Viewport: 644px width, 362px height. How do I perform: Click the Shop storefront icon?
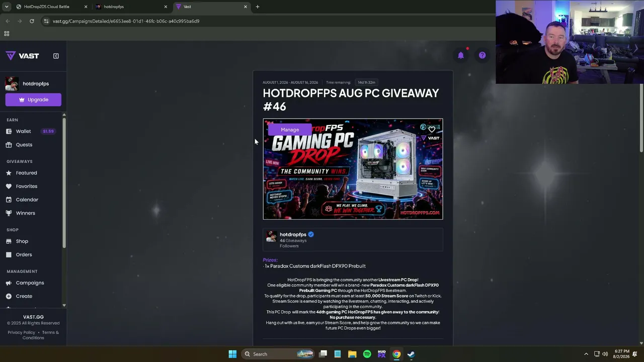pos(9,241)
